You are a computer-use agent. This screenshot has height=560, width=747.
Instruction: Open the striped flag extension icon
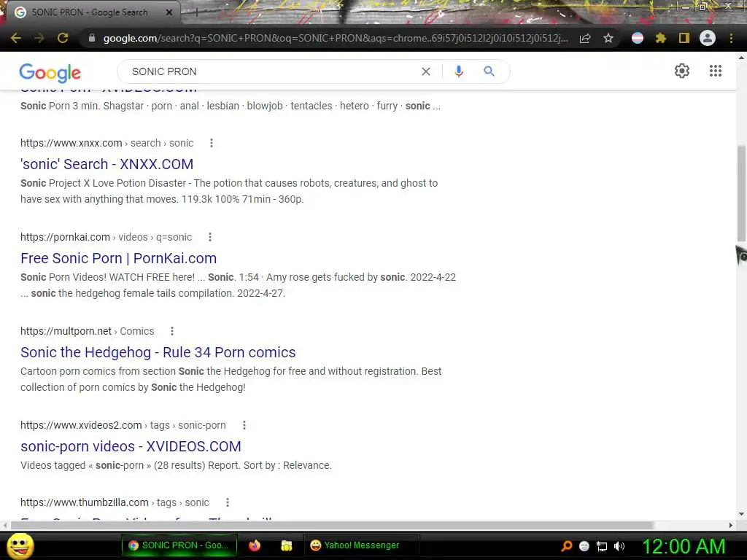638,38
